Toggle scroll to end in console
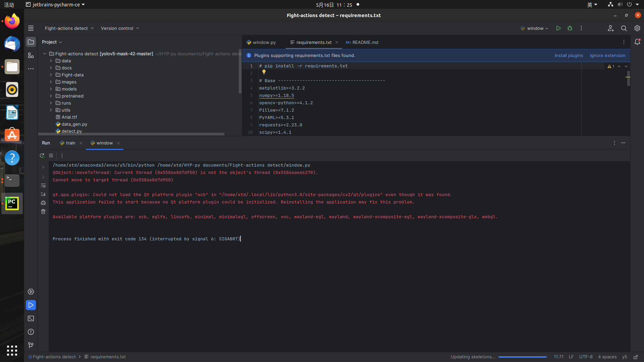 click(x=43, y=194)
